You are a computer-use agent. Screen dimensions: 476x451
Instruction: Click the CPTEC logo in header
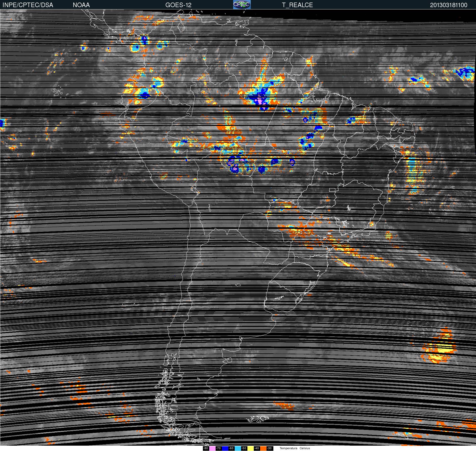tap(242, 4)
